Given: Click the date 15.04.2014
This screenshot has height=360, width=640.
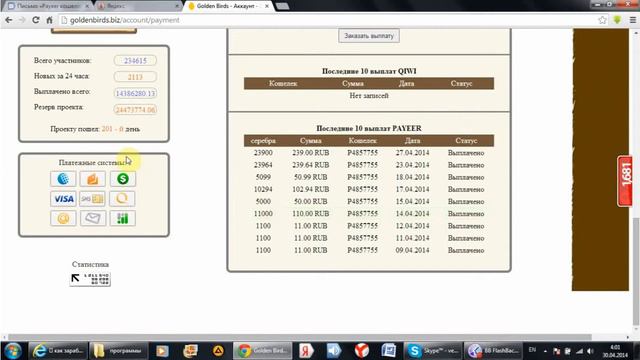Looking at the screenshot, I should click(412, 202).
